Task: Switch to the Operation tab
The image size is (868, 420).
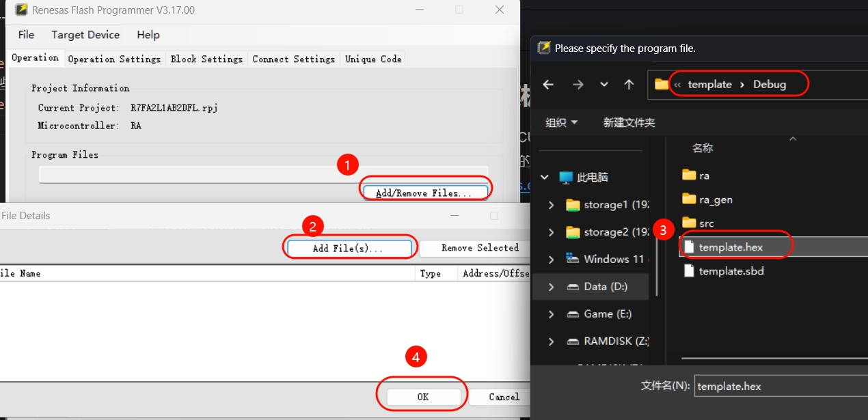Action: [x=35, y=58]
